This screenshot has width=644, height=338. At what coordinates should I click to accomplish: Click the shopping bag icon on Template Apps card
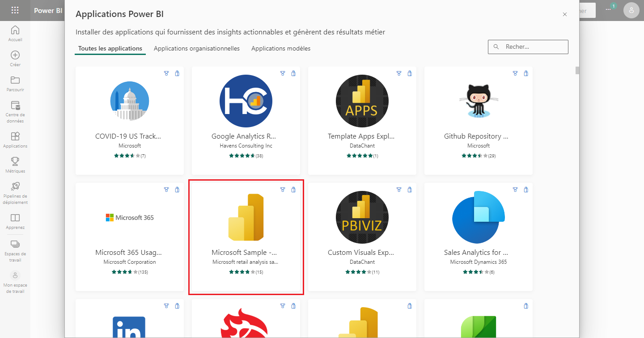[410, 73]
